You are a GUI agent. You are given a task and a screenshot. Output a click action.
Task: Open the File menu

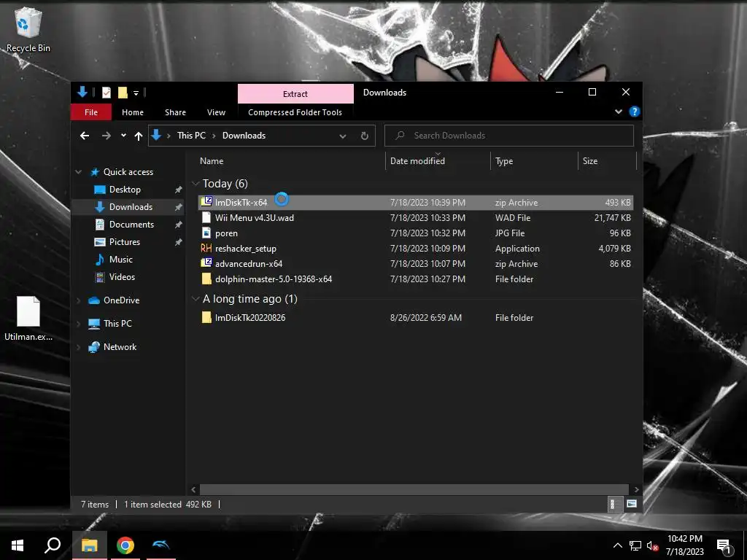(x=91, y=112)
